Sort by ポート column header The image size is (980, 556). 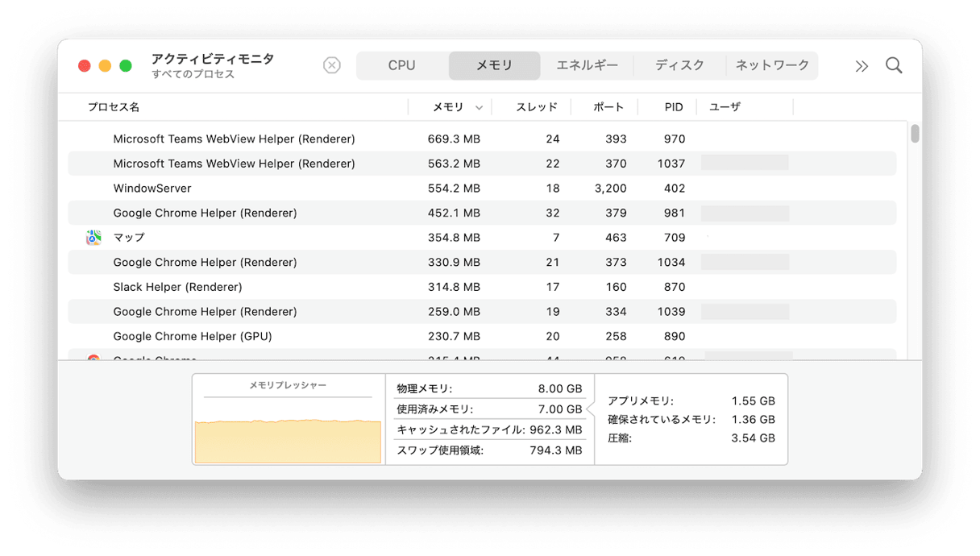[608, 107]
